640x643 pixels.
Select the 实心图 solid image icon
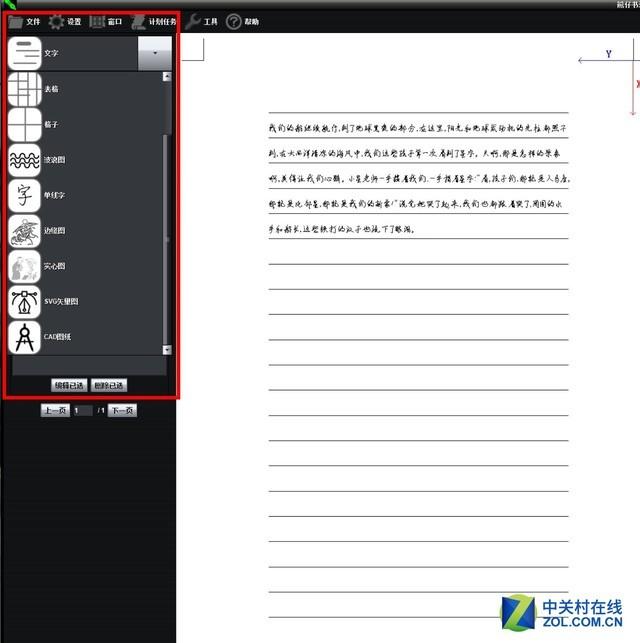click(24, 266)
